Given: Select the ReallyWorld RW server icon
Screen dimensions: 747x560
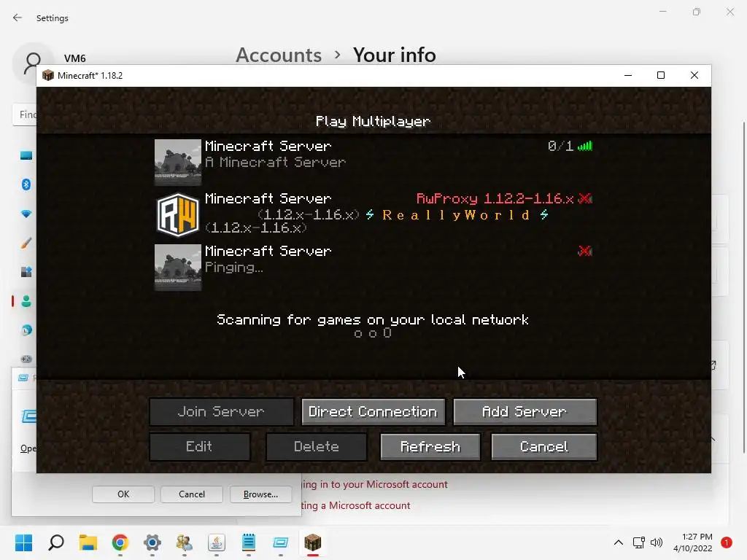Looking at the screenshot, I should (x=178, y=215).
